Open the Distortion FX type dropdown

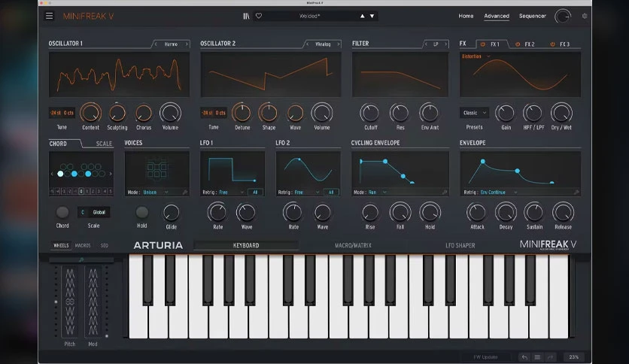pos(476,56)
